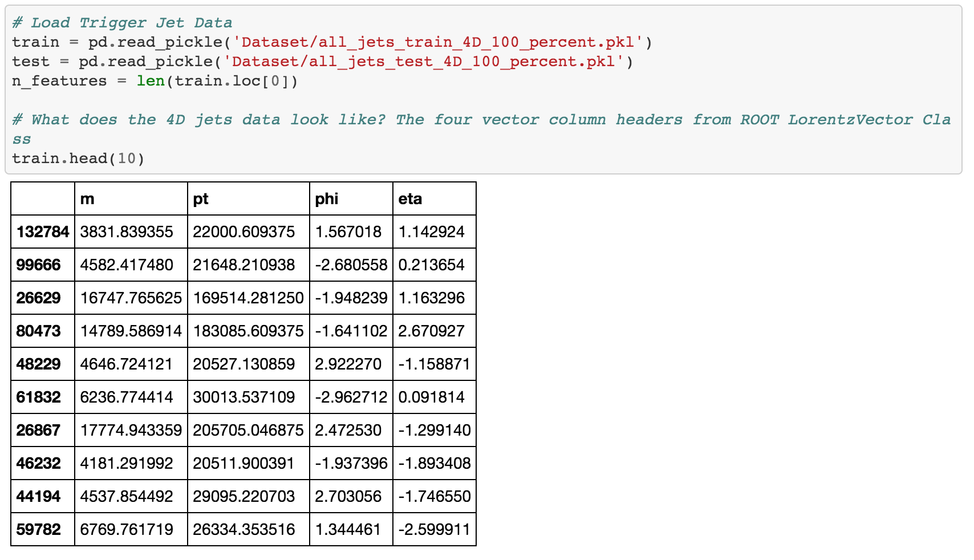Click m value 4582.417480
Viewport: 974px width, 560px height.
pos(127,265)
